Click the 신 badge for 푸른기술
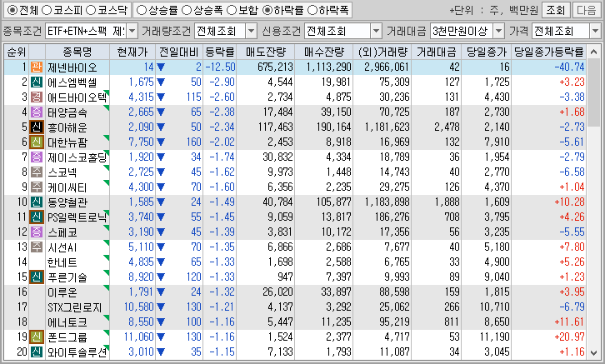This screenshot has height=364, width=605. coord(37,277)
